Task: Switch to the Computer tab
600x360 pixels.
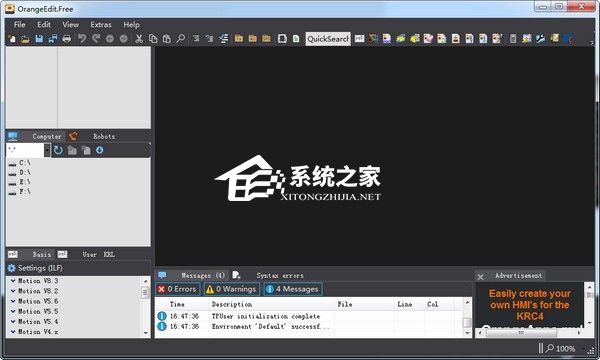Action: (35, 136)
